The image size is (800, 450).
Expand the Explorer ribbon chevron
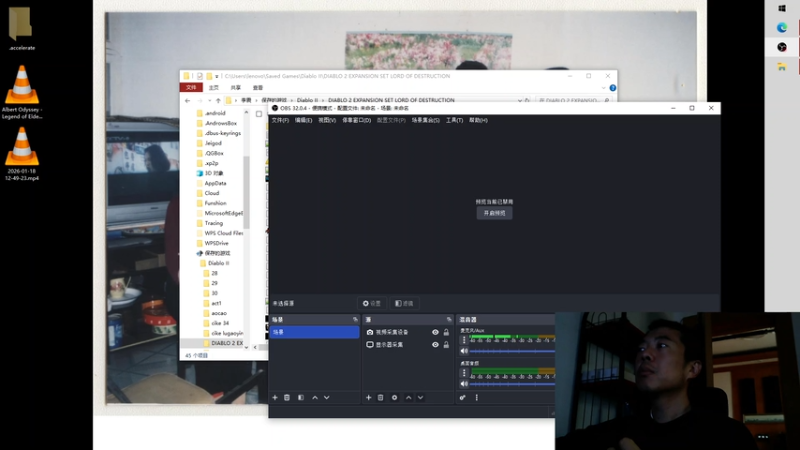pos(604,88)
